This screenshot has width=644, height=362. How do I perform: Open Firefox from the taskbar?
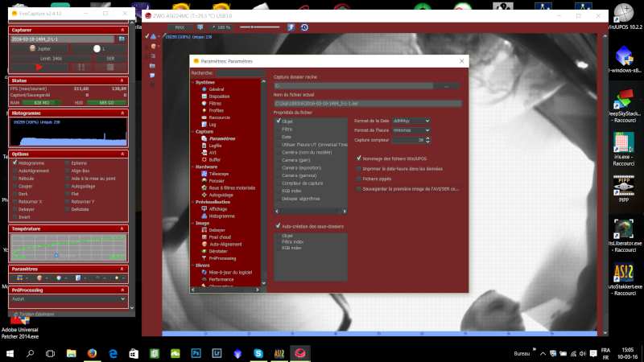pos(92,353)
